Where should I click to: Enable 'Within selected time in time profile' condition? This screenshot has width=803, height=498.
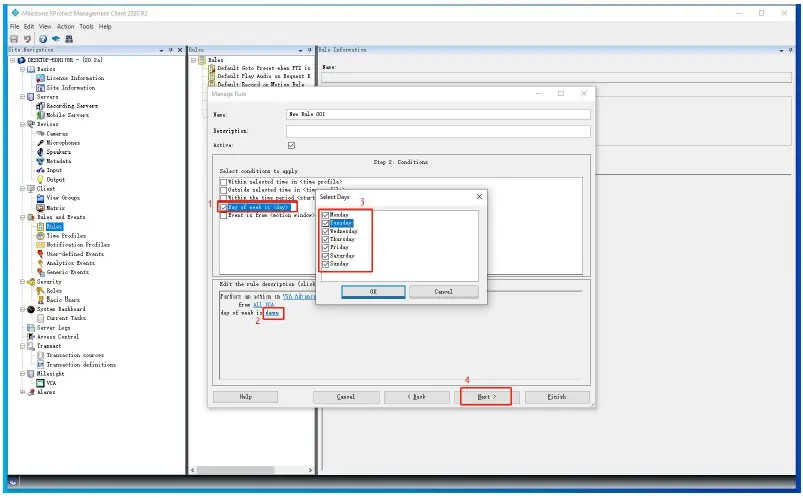coord(223,182)
